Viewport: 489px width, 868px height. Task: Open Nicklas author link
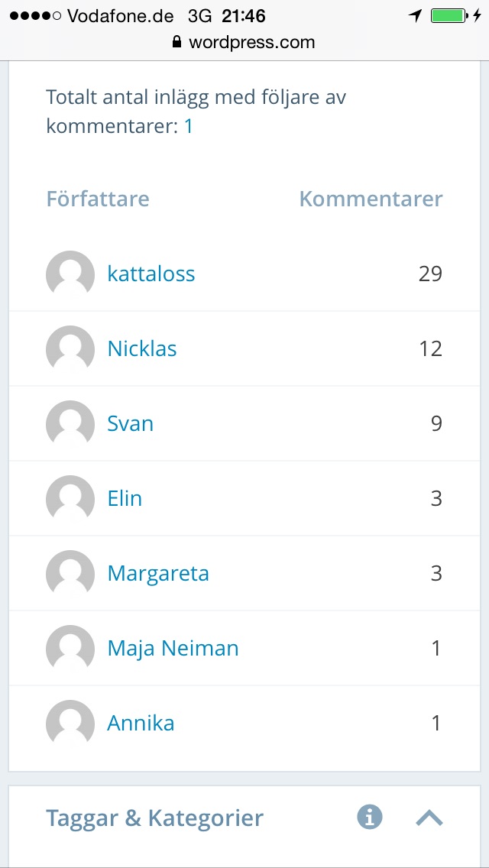point(142,348)
